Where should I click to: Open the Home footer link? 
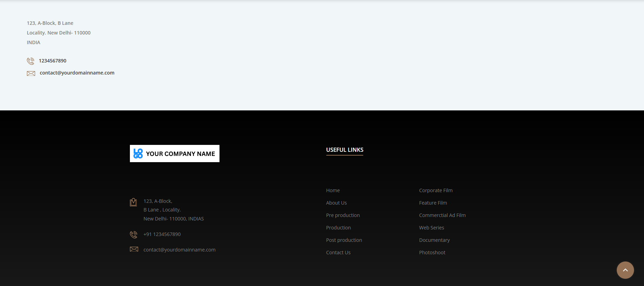click(x=333, y=190)
